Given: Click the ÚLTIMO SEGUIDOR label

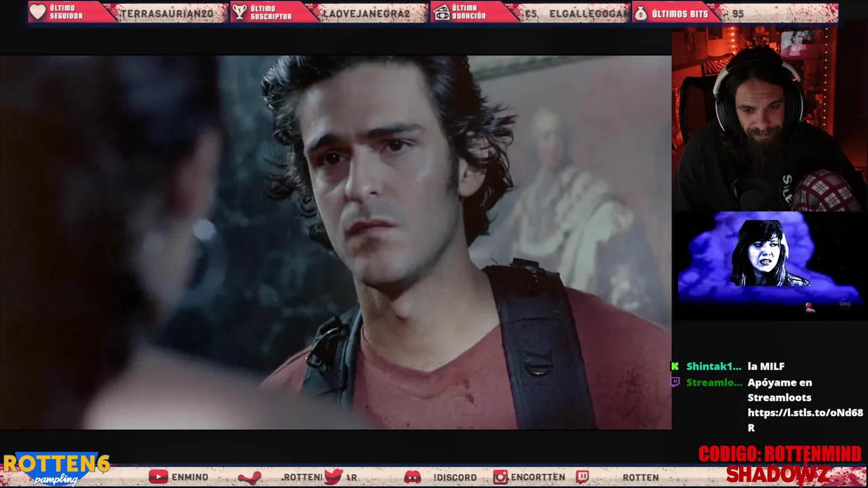Looking at the screenshot, I should (66, 12).
